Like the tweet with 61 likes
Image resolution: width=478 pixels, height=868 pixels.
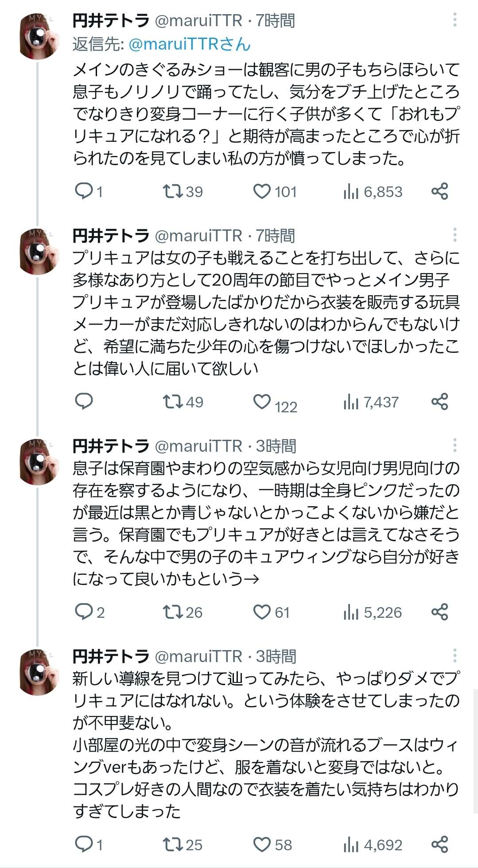pos(262,612)
